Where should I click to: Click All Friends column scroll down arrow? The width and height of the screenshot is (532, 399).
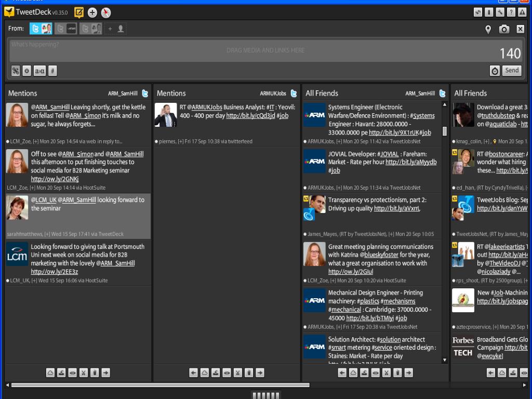[445, 360]
